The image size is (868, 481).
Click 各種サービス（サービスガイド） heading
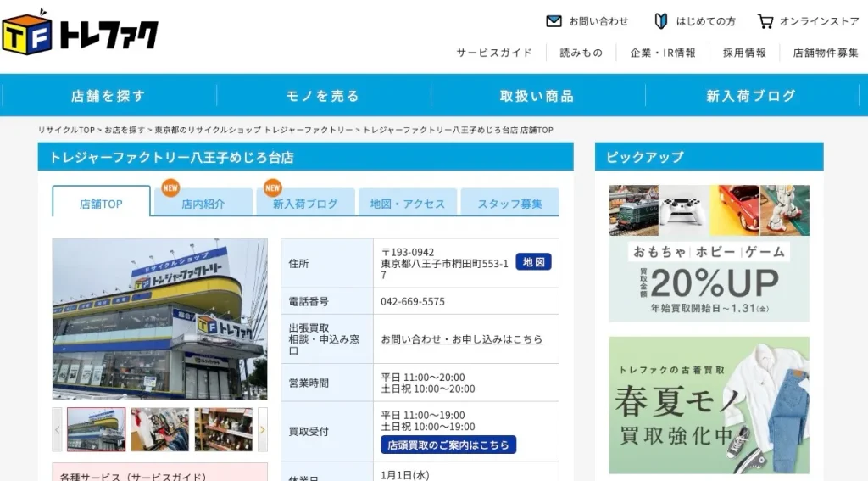click(x=133, y=476)
